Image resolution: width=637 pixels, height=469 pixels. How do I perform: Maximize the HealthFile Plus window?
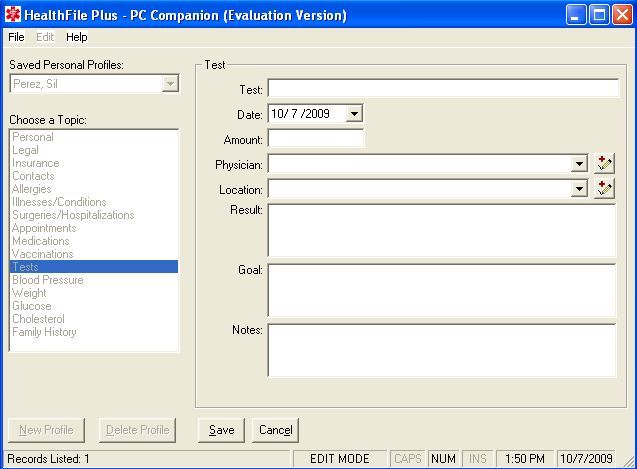599,15
